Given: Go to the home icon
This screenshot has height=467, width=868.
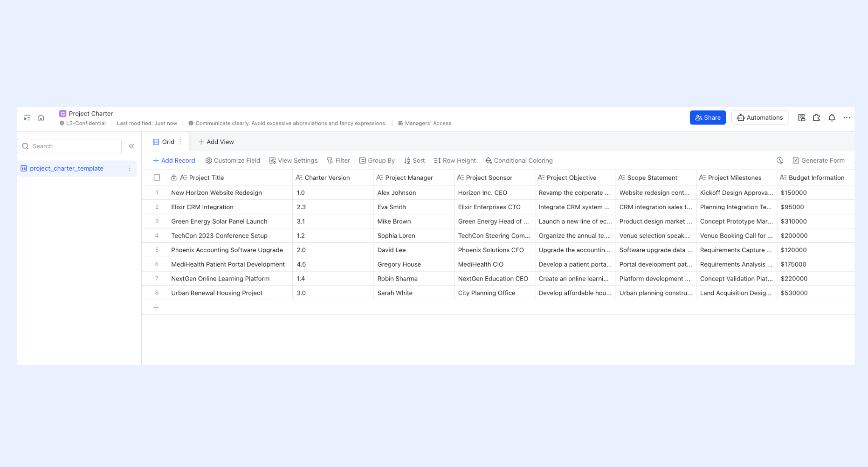Looking at the screenshot, I should point(41,118).
